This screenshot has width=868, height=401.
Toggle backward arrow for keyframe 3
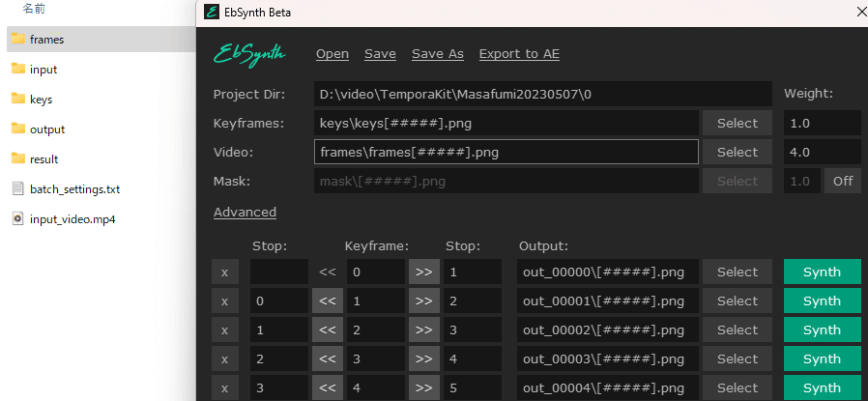click(x=328, y=358)
